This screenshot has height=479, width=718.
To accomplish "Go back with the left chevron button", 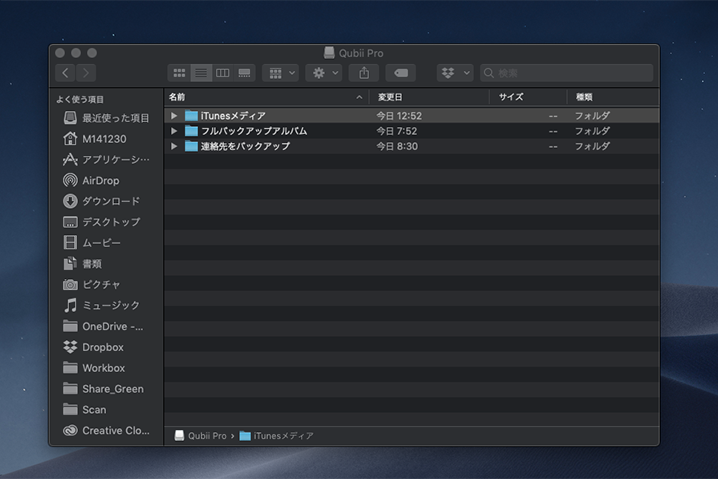I will [x=65, y=73].
